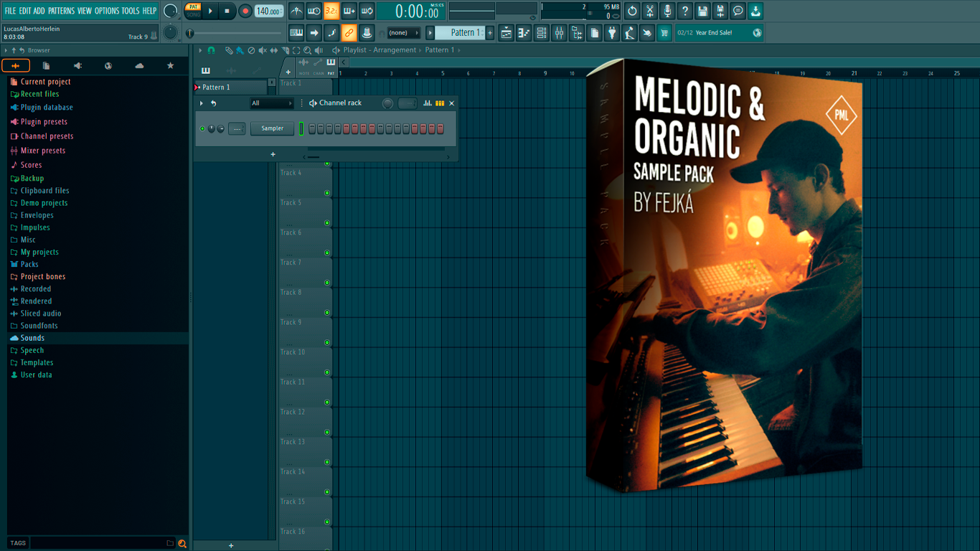The width and height of the screenshot is (980, 551).
Task: Click the Browser search magnifier icon
Action: click(182, 544)
